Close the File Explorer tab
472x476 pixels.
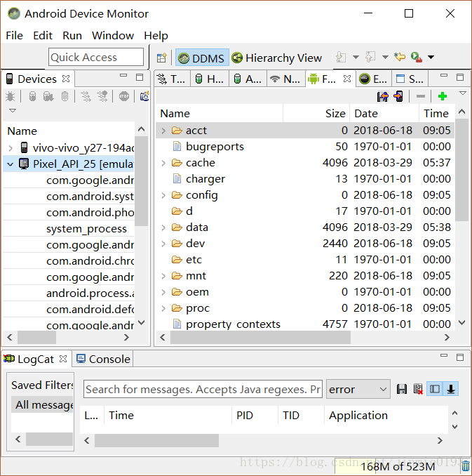[x=347, y=79]
